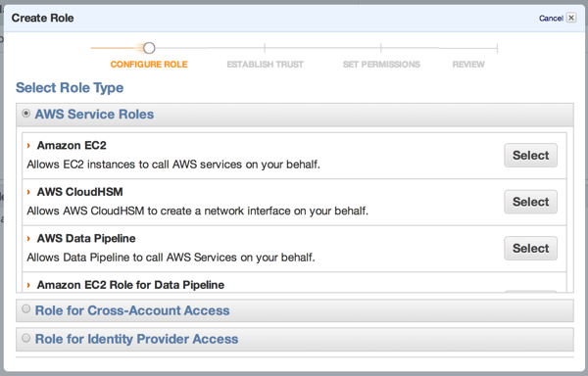Expand Amazon EC2 Role for Data Pipeline arrow
Screen dimensions: 588x376
(x=28, y=285)
